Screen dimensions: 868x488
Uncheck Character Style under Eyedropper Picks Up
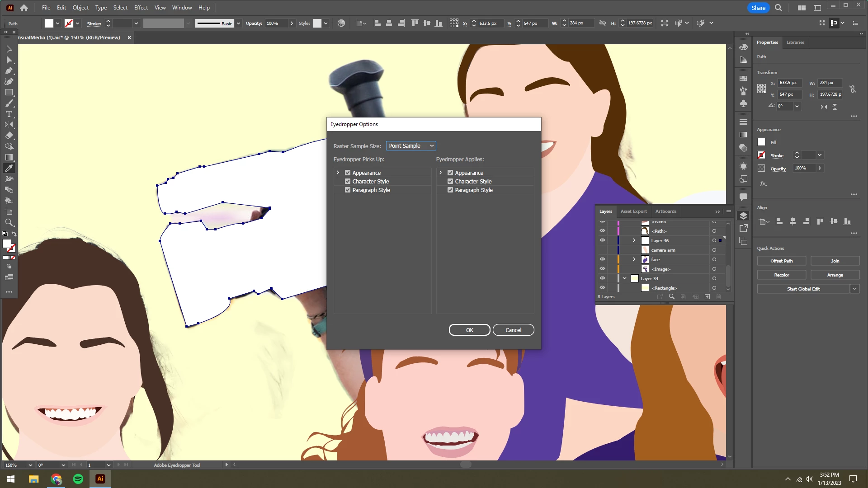(x=348, y=181)
